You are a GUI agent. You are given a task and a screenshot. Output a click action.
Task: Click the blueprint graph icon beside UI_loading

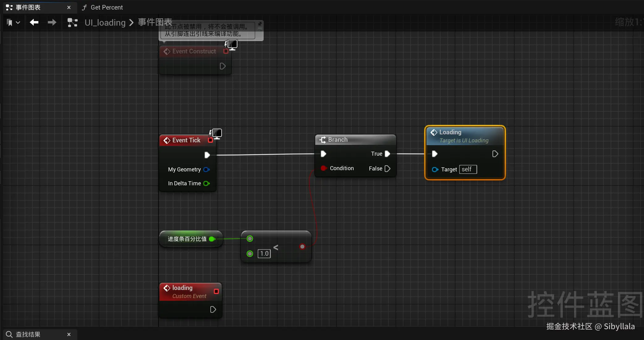coord(72,23)
